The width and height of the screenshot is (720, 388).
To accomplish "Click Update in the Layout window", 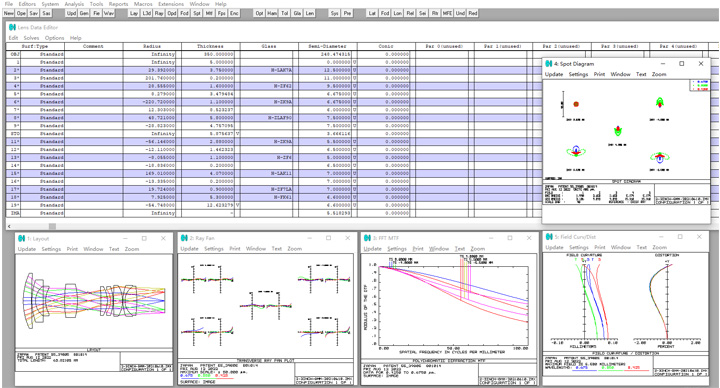I will (27, 249).
